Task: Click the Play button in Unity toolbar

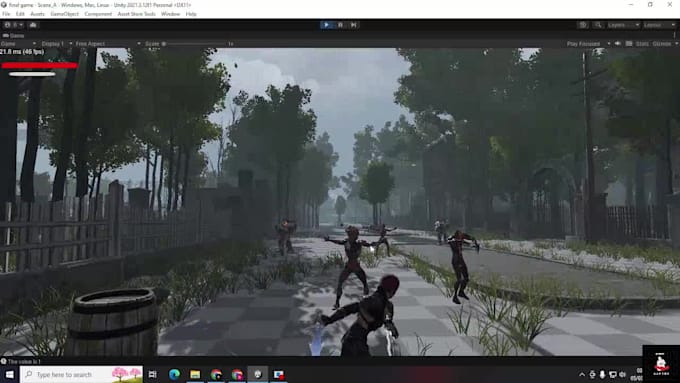Action: coord(326,25)
